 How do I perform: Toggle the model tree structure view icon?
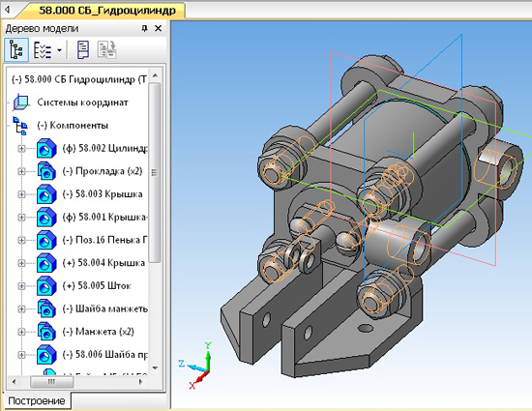point(15,50)
